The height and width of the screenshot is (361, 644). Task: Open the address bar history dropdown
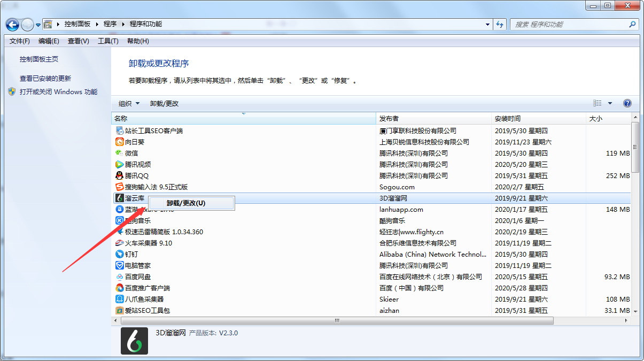(487, 25)
